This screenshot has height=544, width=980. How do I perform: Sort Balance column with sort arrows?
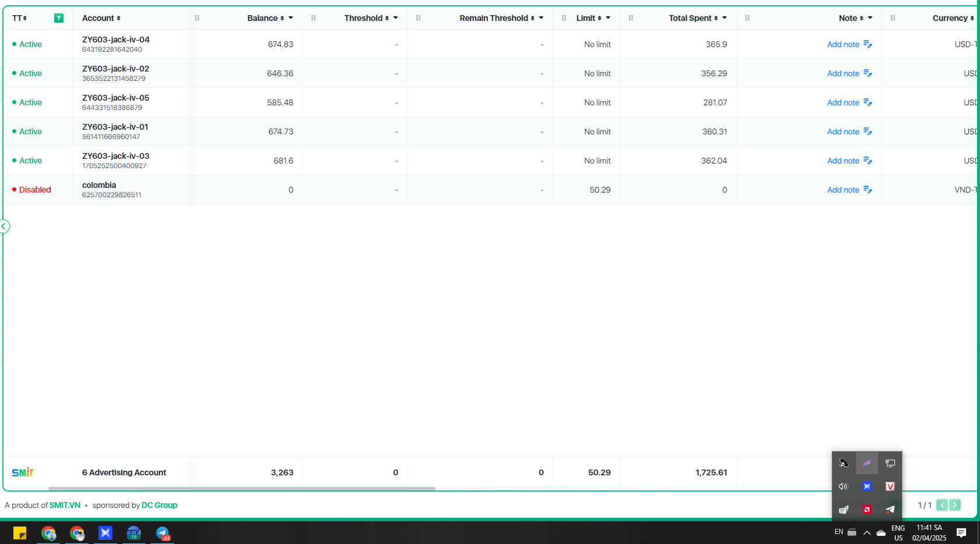pos(282,18)
